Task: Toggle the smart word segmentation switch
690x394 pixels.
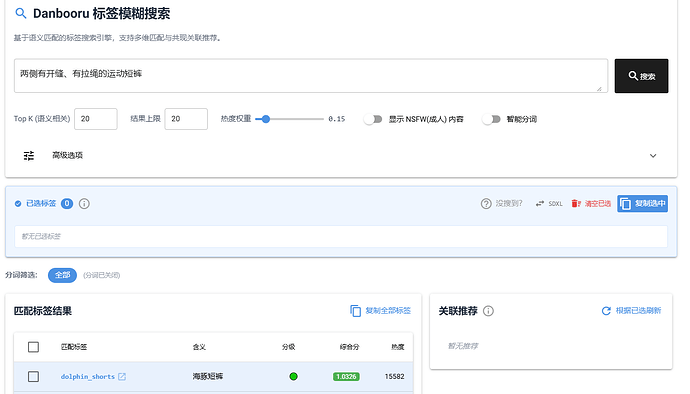Action: click(491, 119)
